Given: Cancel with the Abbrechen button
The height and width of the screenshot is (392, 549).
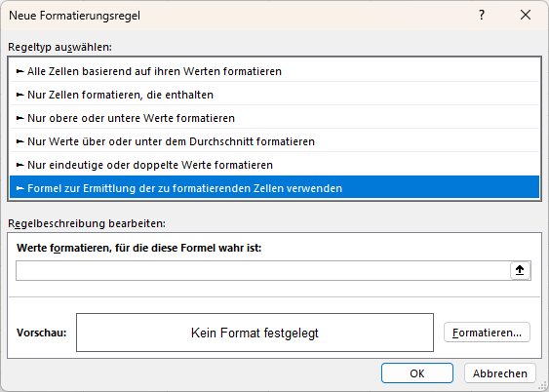Looking at the screenshot, I should click(500, 373).
